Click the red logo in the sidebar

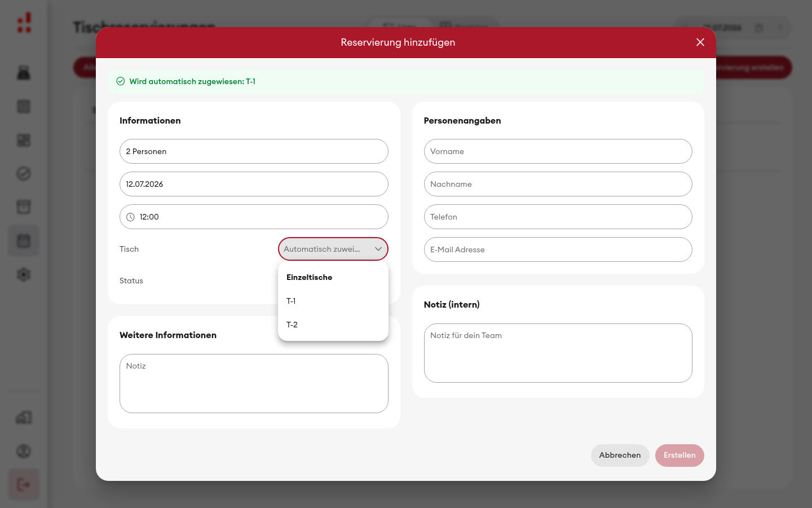[24, 23]
